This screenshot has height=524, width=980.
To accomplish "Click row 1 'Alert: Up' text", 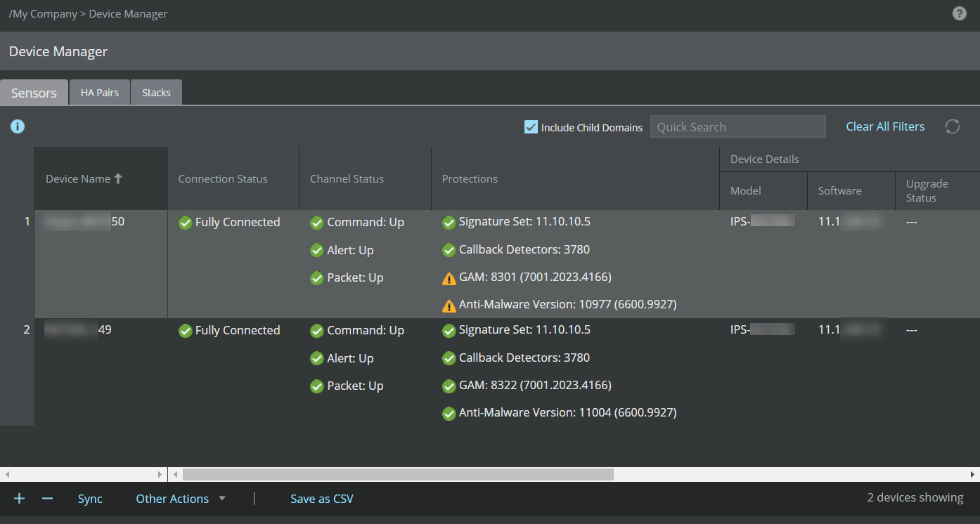I will (x=350, y=250).
